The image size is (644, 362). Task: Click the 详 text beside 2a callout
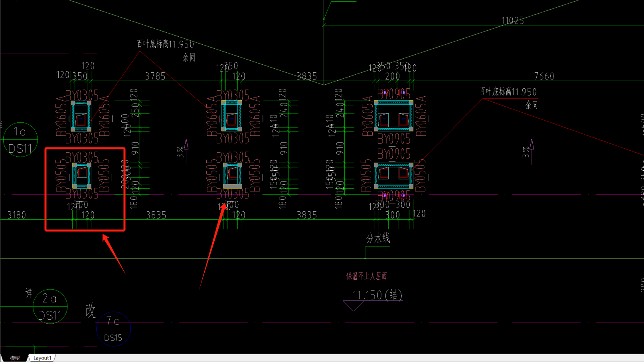pyautogui.click(x=29, y=293)
